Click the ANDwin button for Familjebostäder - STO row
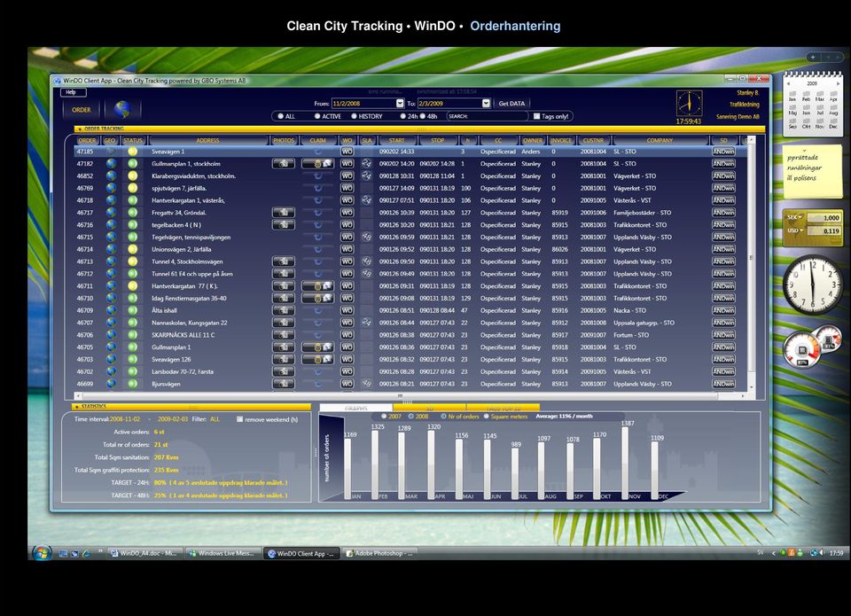This screenshot has height=616, width=851. pyautogui.click(x=723, y=213)
